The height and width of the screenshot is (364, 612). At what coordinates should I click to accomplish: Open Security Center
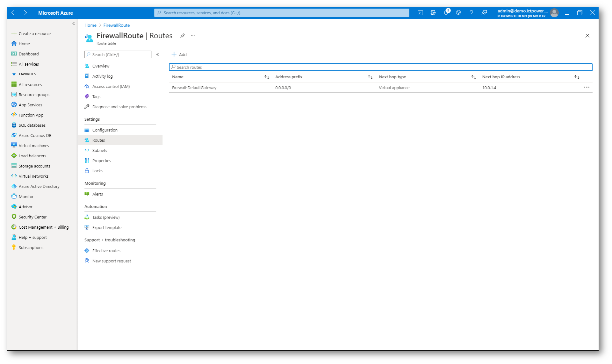pos(32,217)
